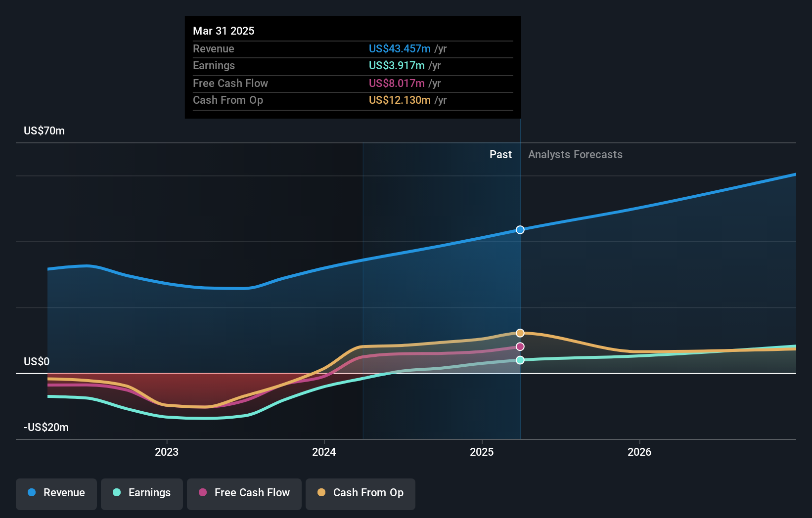Toggle the Revenue series visibility
The height and width of the screenshot is (518, 812).
[x=56, y=493]
